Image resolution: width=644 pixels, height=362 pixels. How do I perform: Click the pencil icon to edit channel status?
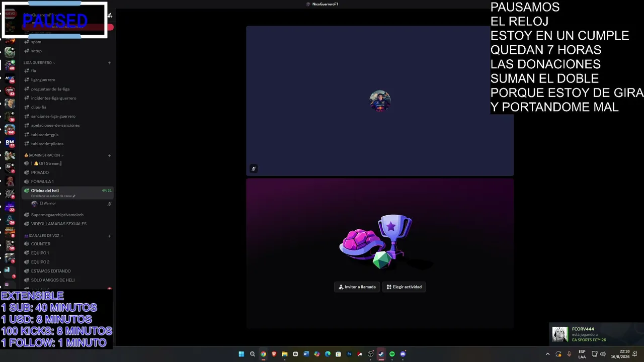coord(74,196)
